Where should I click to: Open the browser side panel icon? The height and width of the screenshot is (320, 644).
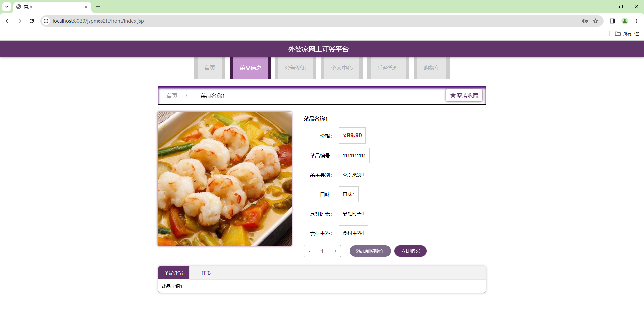[x=612, y=21]
